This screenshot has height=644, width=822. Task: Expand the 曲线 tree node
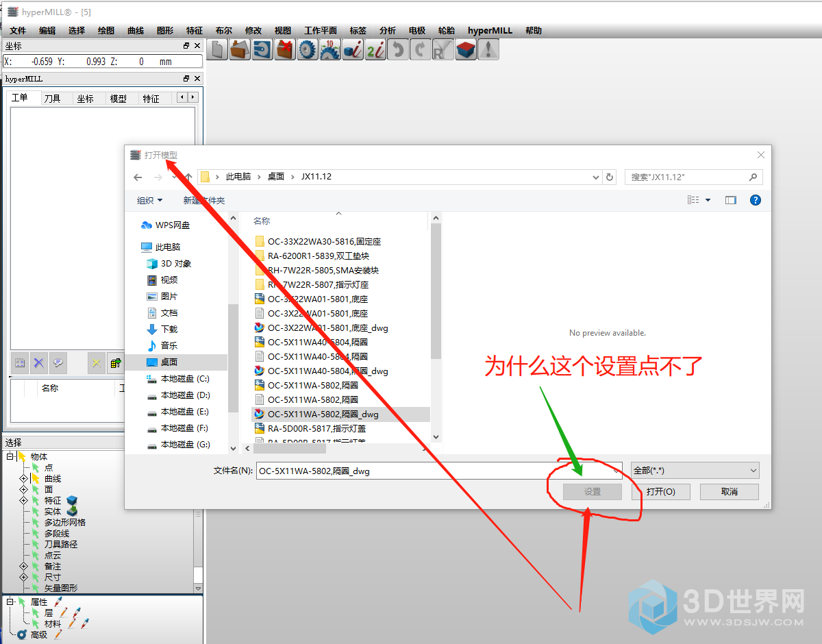pyautogui.click(x=23, y=478)
